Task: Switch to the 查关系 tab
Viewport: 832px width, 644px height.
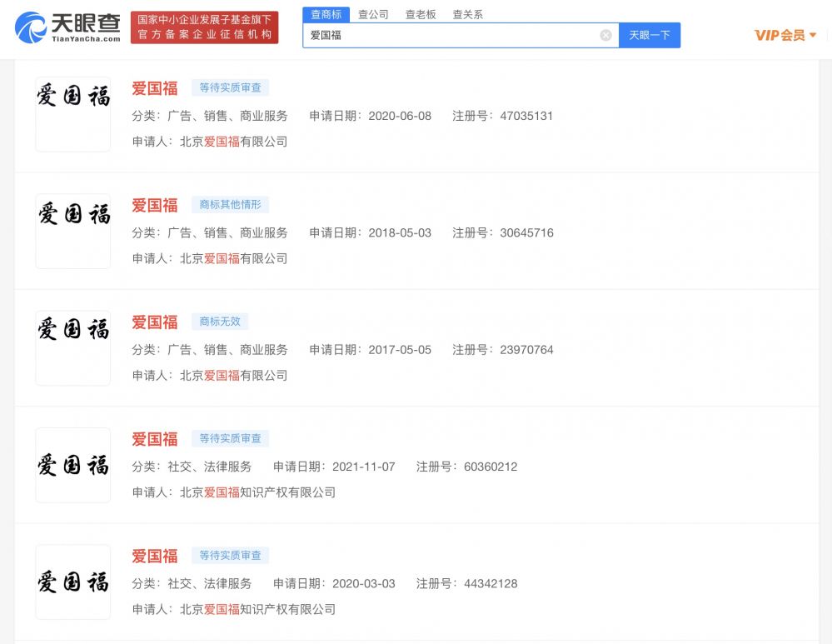Action: 467,14
